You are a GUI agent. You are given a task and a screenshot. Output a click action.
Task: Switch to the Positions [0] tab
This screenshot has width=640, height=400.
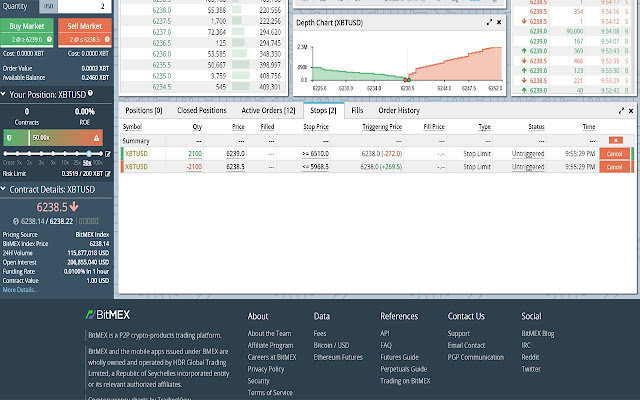tap(144, 110)
